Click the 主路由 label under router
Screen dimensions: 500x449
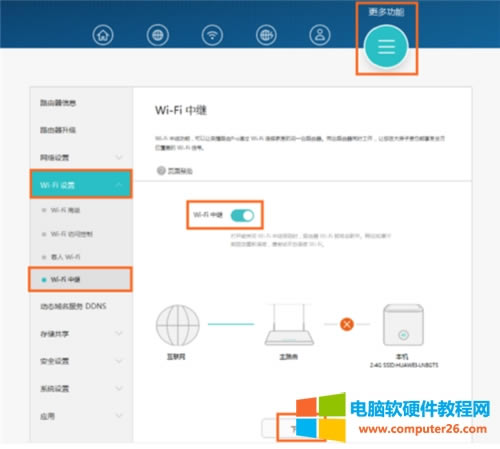click(289, 357)
